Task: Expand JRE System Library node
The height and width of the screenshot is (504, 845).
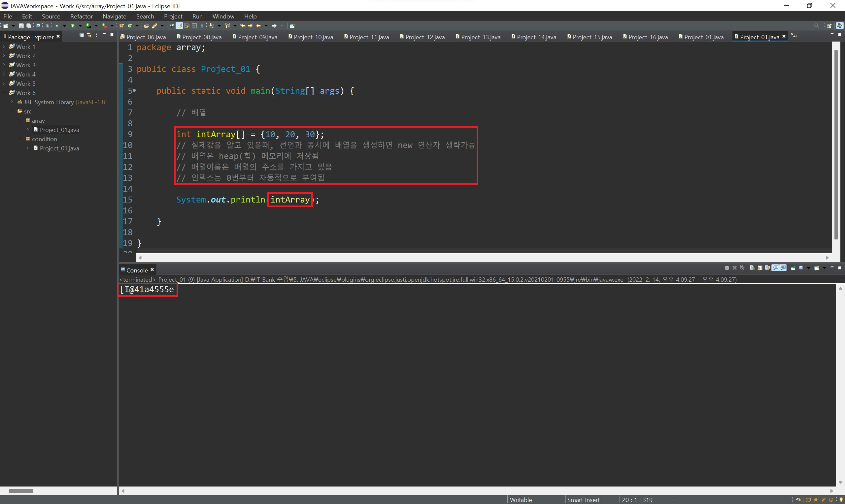Action: [x=12, y=102]
